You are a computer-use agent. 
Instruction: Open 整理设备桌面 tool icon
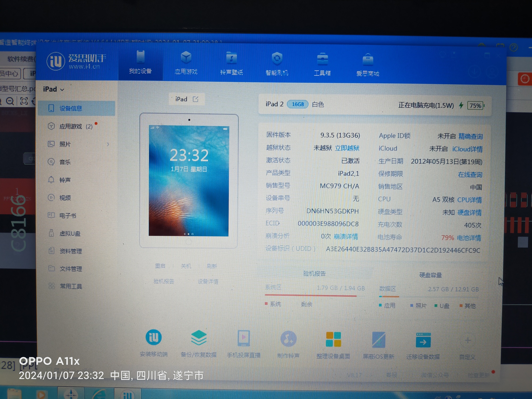click(x=333, y=339)
